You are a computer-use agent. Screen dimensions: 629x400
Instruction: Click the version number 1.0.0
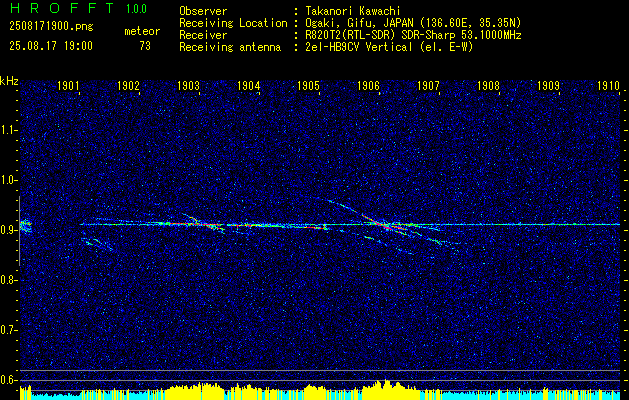pyautogui.click(x=136, y=9)
